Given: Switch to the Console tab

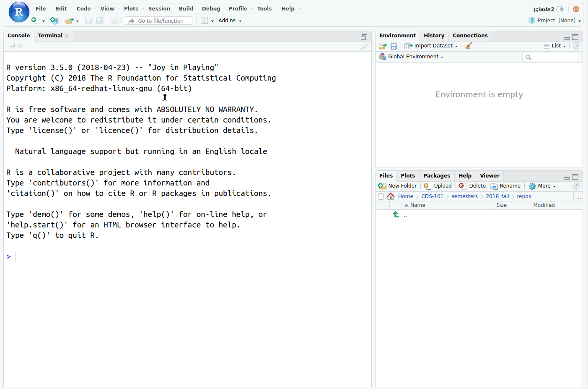Looking at the screenshot, I should [18, 36].
